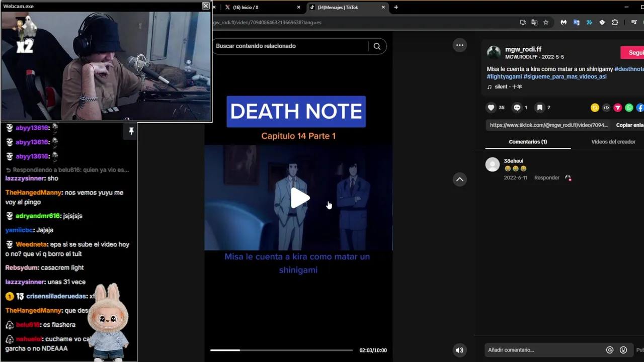
Task: Click TheHangedManny message 'nos vemos yuyu'
Action: point(64,197)
